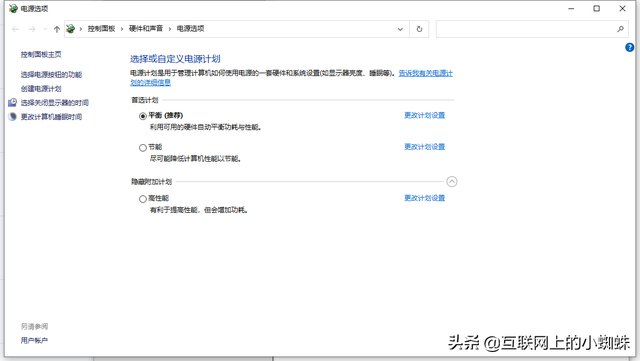Viewport: 640px width, 361px height.
Task: Open 硬件和声音 breadcrumb in address bar
Action: coord(146,29)
